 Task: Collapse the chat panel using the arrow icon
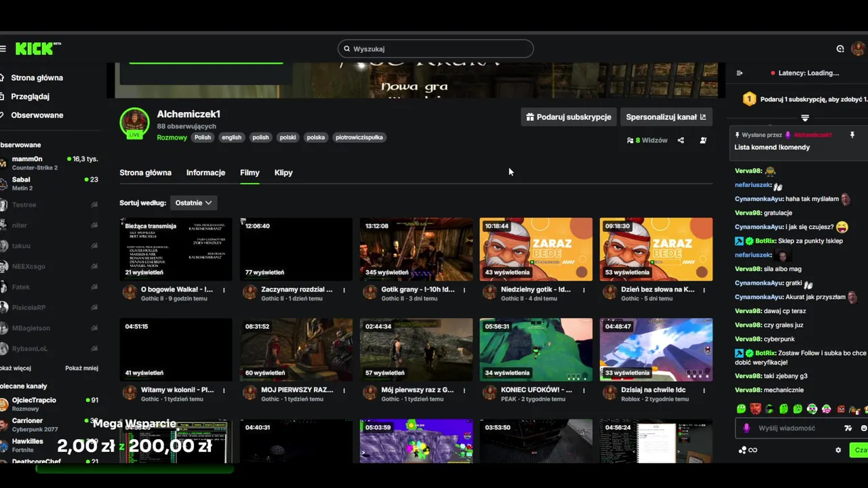(x=740, y=73)
